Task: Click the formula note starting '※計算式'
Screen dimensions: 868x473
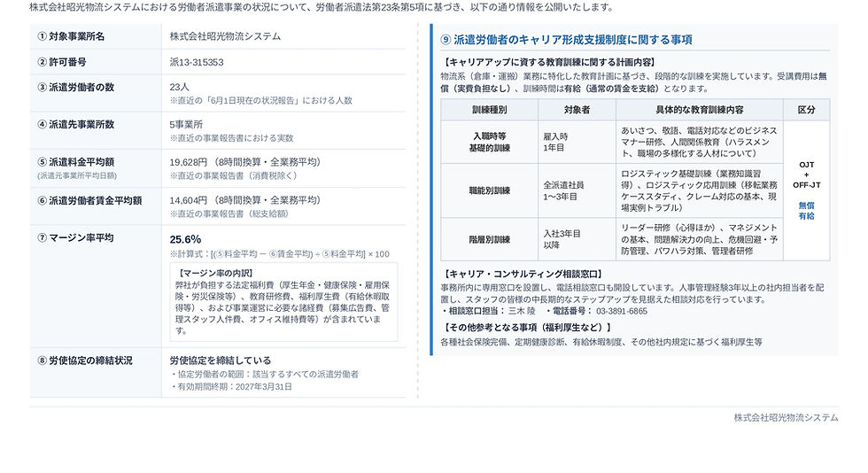Action: 280,254
